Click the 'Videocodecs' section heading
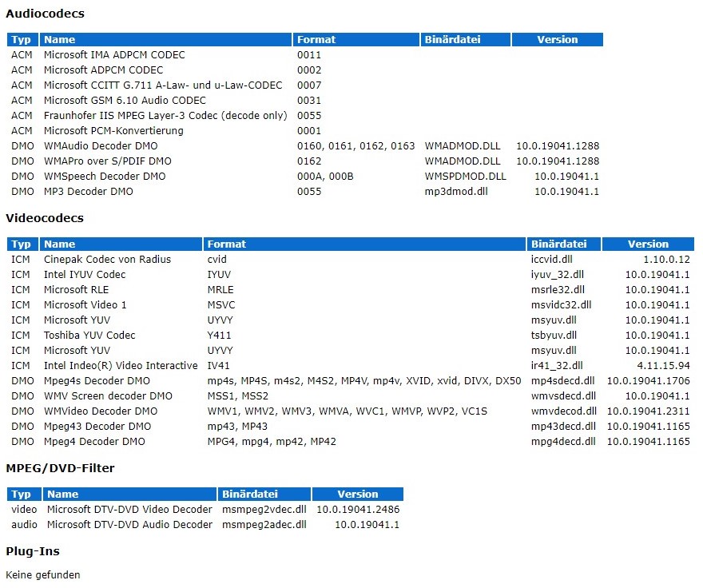703x588 pixels. click(45, 218)
